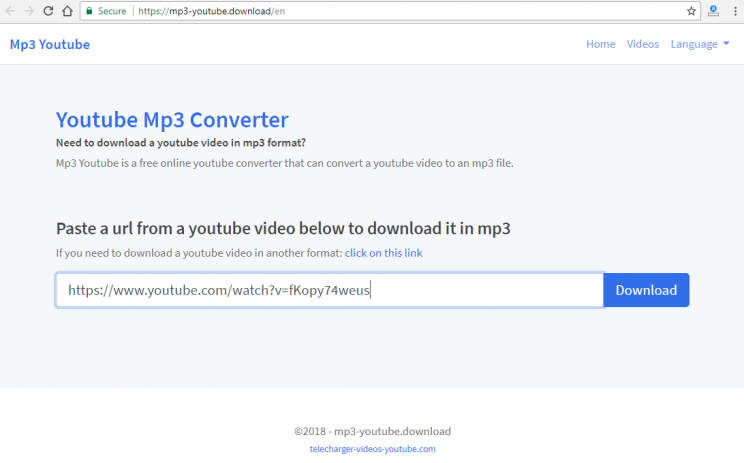Click into the YouTube URL input field
744x463 pixels.
(330, 290)
